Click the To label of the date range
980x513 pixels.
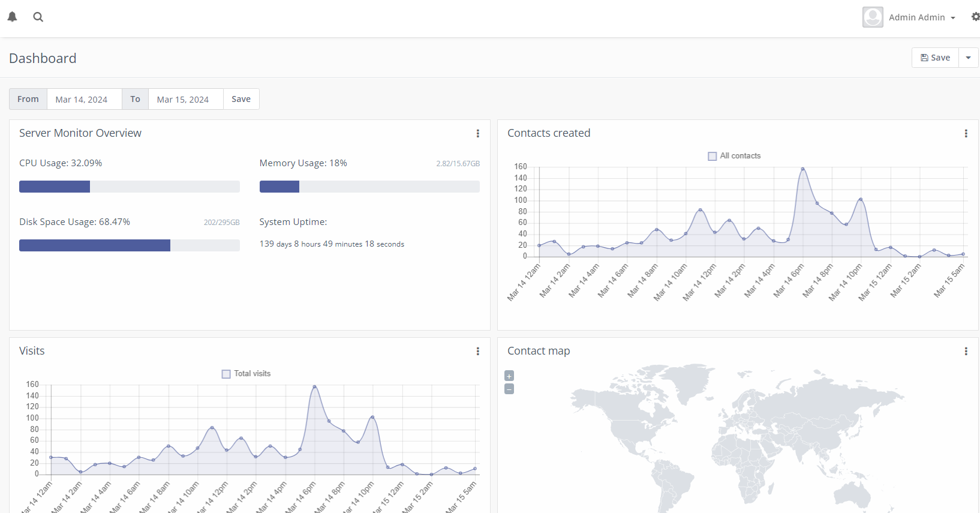click(x=136, y=99)
